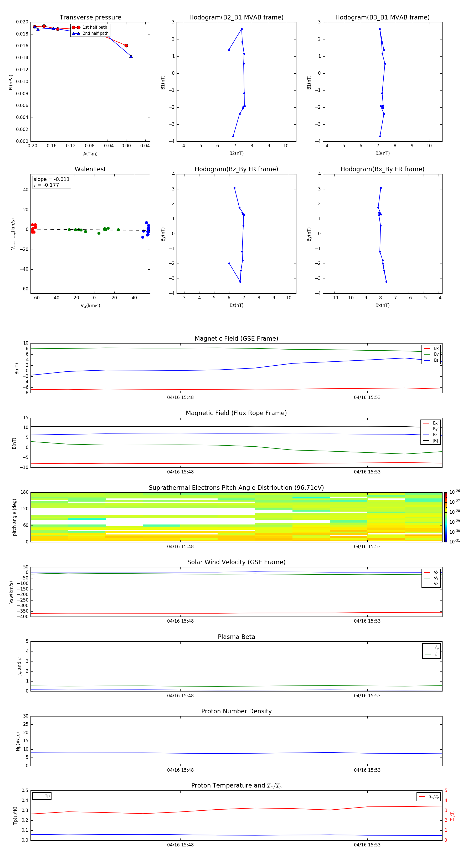Click the βp entry in Plasma Beta legend

point(431,647)
